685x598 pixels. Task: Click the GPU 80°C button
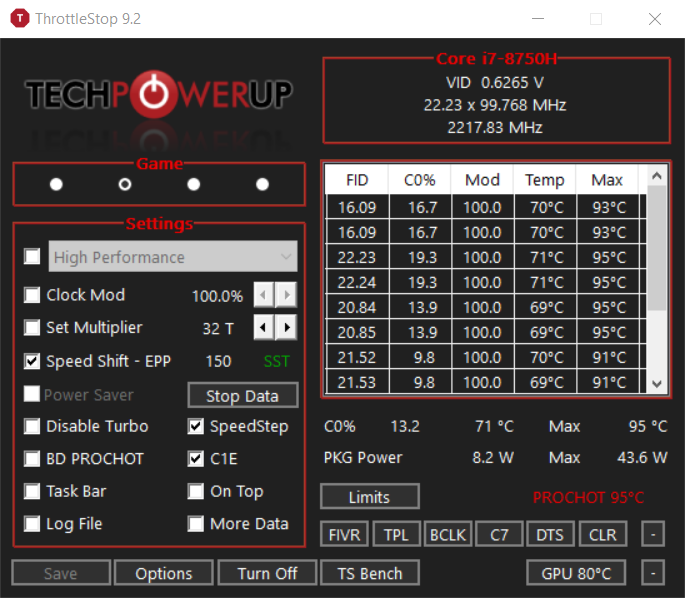(576, 573)
